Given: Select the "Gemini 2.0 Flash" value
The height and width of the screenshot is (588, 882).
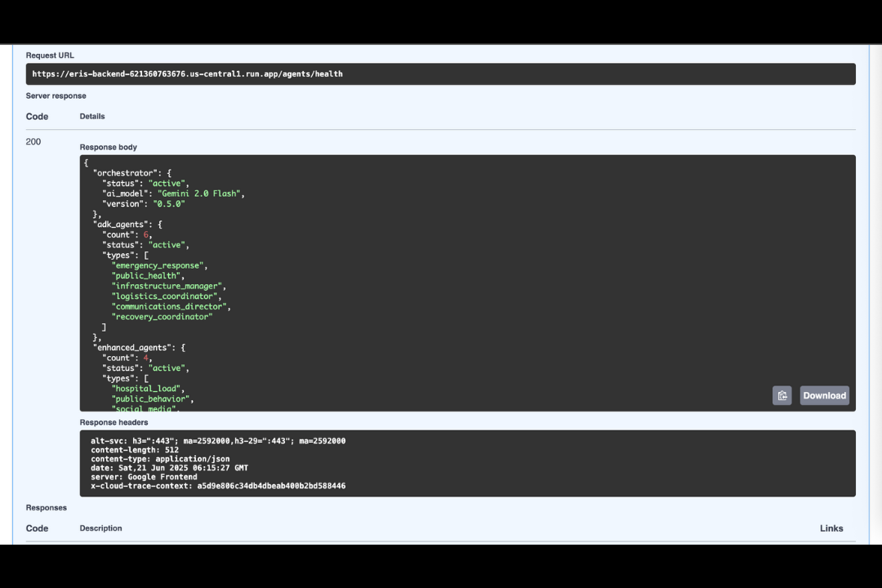Looking at the screenshot, I should (199, 194).
